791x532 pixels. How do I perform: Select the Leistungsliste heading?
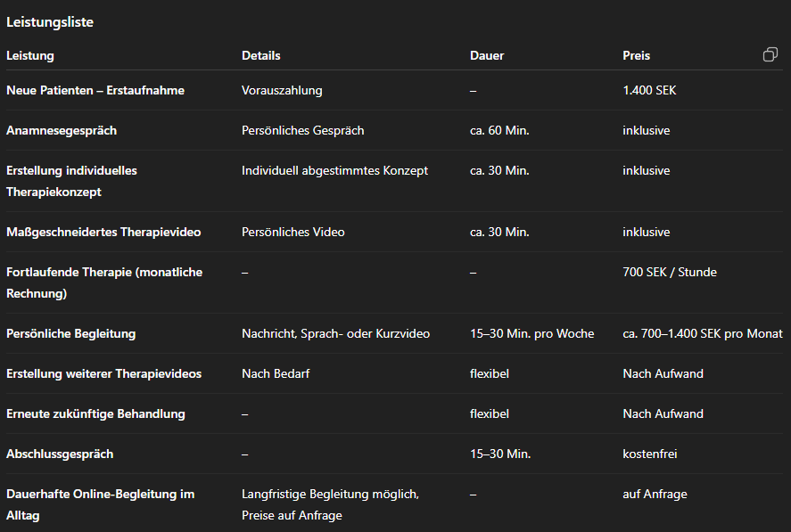pos(50,22)
